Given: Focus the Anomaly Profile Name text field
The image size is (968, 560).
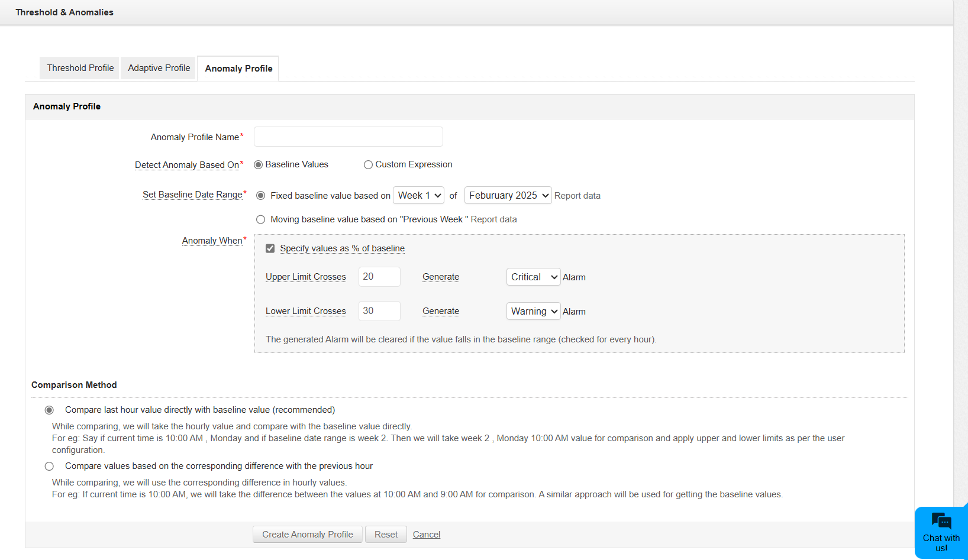Looking at the screenshot, I should pyautogui.click(x=348, y=136).
